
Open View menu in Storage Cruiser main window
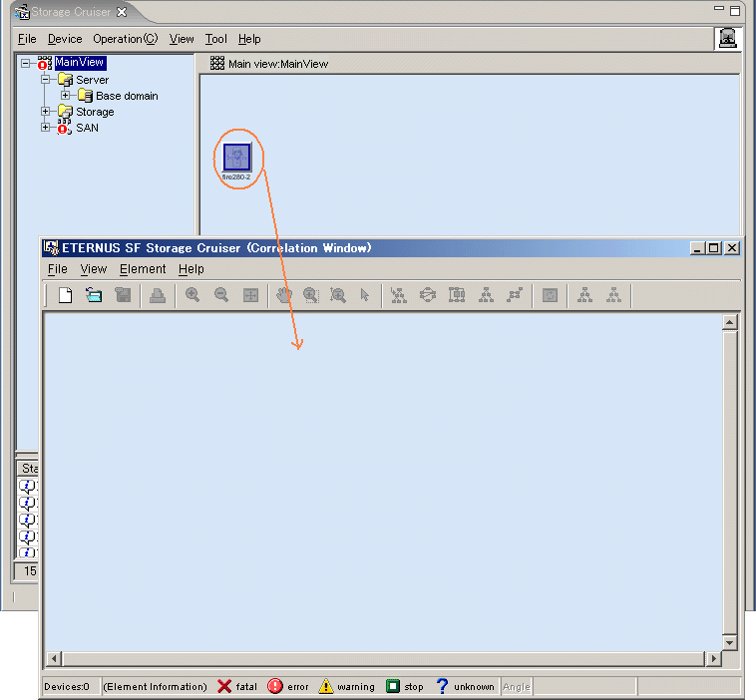pos(182,39)
